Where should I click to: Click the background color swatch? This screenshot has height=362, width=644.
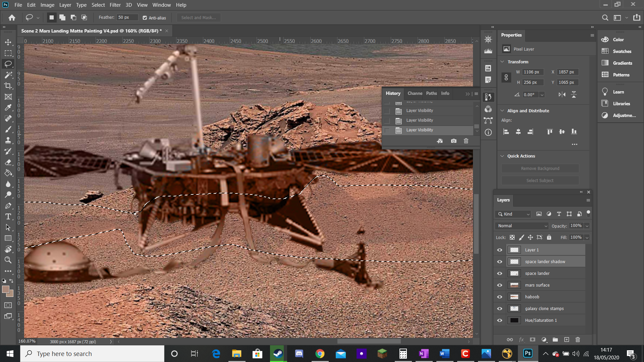point(11,295)
